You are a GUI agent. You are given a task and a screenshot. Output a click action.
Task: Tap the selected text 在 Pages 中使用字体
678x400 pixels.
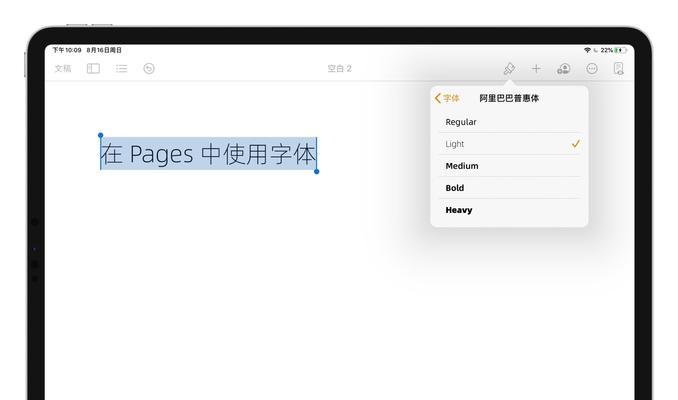[208, 154]
